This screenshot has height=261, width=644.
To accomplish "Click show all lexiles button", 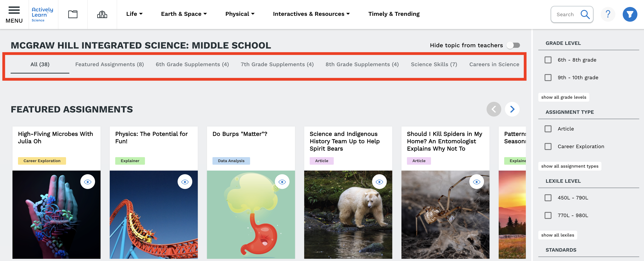I will (x=558, y=235).
